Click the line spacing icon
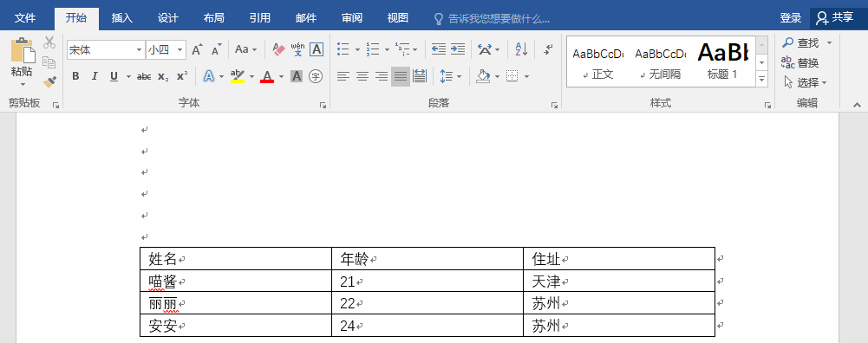This screenshot has width=868, height=343. pos(447,76)
